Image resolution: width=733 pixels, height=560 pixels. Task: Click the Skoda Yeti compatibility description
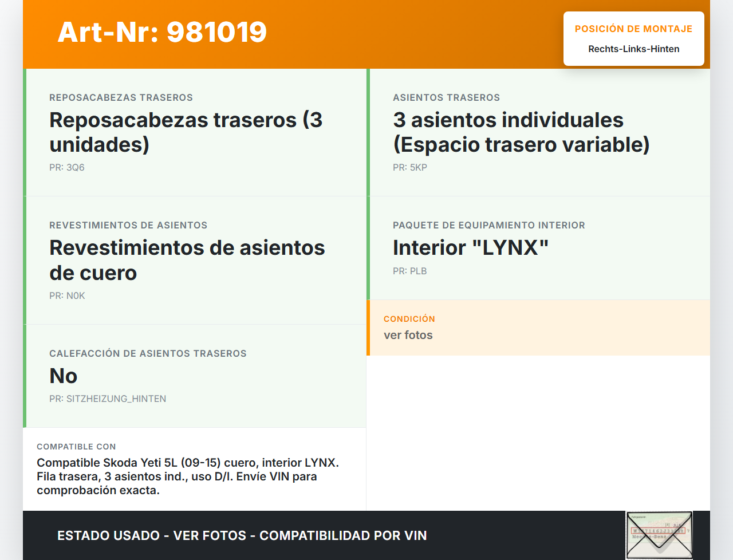click(x=188, y=476)
